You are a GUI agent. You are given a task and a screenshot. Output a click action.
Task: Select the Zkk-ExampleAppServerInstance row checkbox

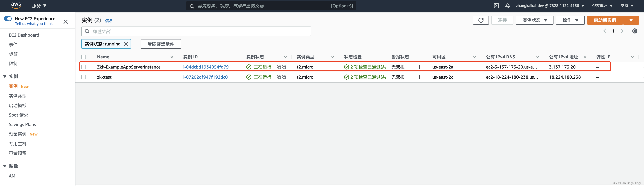click(x=84, y=67)
